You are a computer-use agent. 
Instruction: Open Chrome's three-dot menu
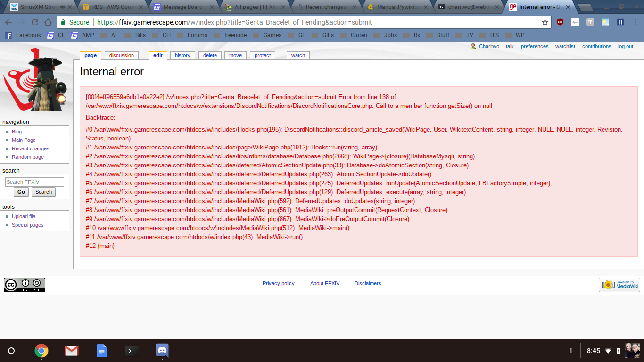point(636,22)
